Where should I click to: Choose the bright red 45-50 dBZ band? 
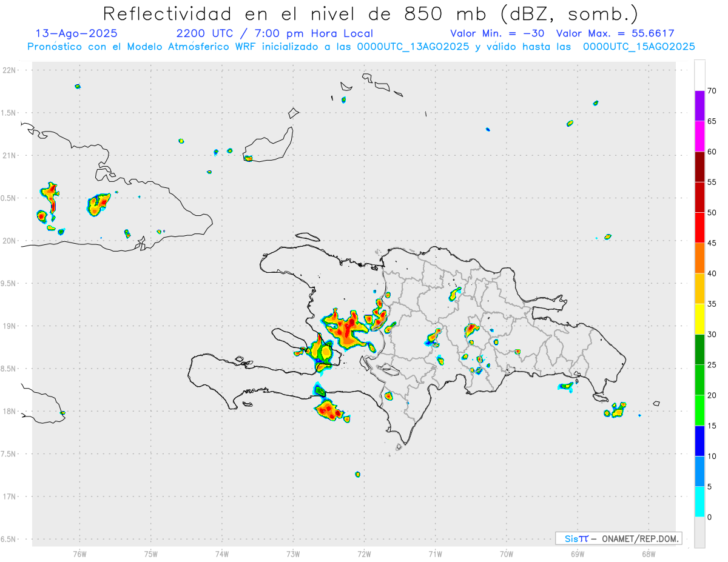click(699, 227)
